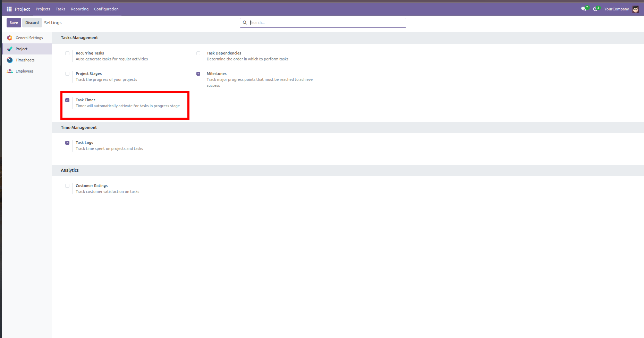Open the YourCompany company switcher
The width and height of the screenshot is (644, 338).
(617, 9)
